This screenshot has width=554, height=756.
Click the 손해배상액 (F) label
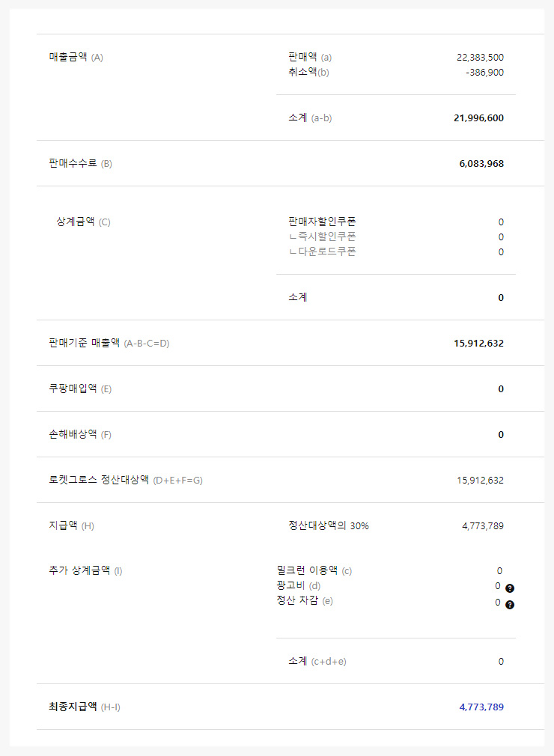pos(80,435)
